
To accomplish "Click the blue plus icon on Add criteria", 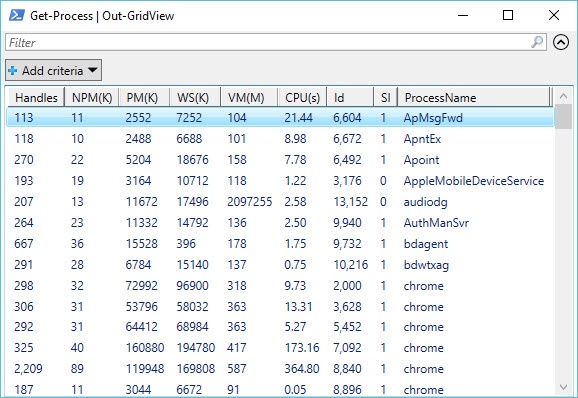I will point(13,70).
